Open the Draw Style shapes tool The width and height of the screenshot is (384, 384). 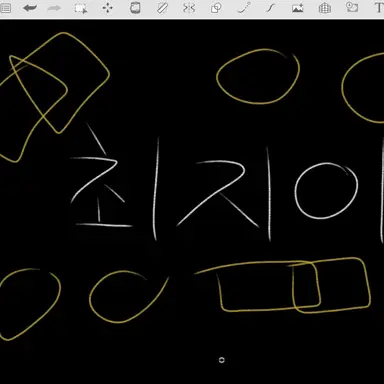pyautogui.click(x=216, y=8)
